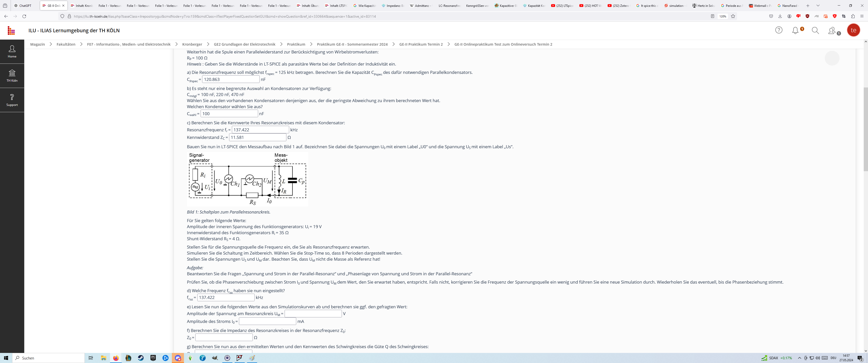Click the volume speaker tray icon
Viewport: 868px width, 363px height.
(x=818, y=358)
